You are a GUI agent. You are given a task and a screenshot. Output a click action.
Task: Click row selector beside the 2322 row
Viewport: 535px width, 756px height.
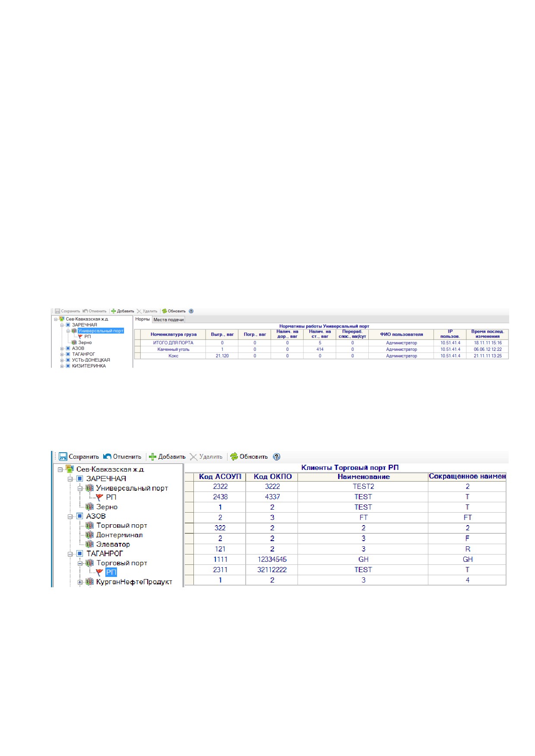pos(189,487)
